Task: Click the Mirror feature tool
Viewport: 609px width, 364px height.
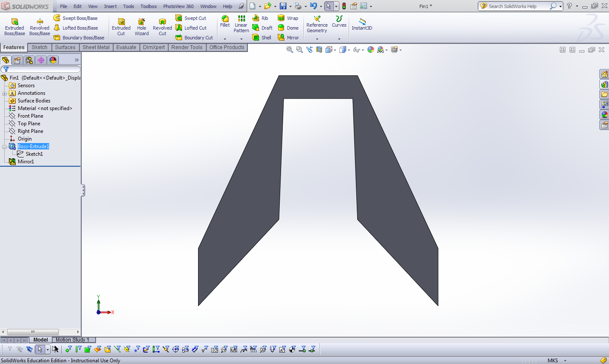Action: [x=288, y=38]
